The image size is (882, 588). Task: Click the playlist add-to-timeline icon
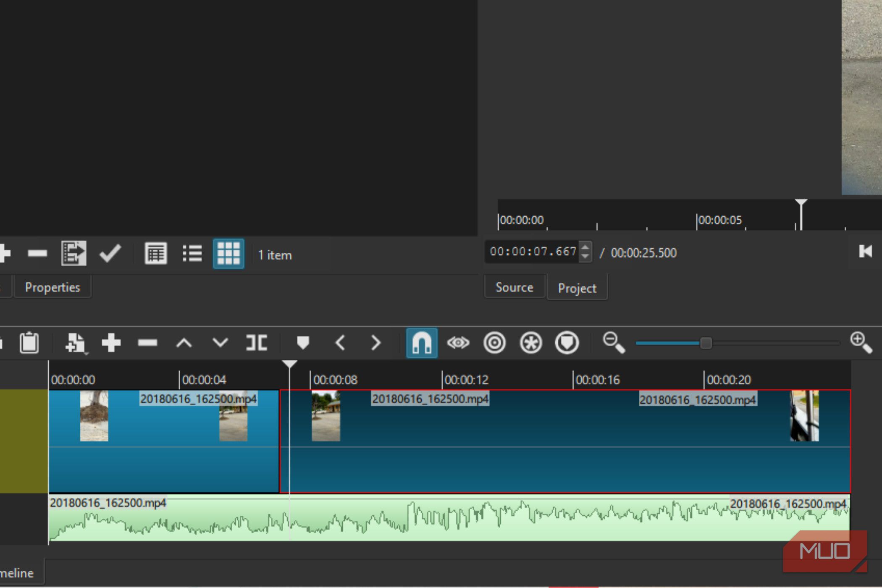pyautogui.click(x=73, y=253)
